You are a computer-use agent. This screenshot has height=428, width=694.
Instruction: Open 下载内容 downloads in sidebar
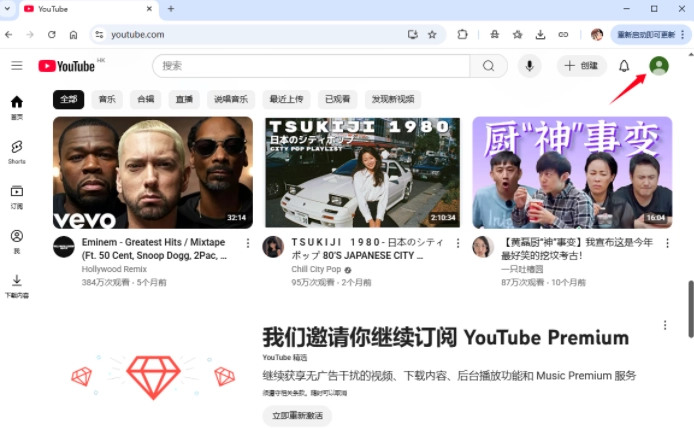[17, 286]
